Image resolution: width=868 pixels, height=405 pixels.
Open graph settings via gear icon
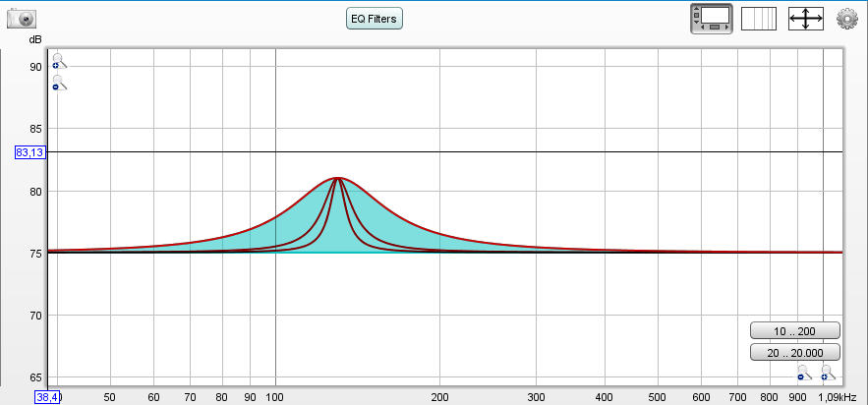(x=847, y=19)
